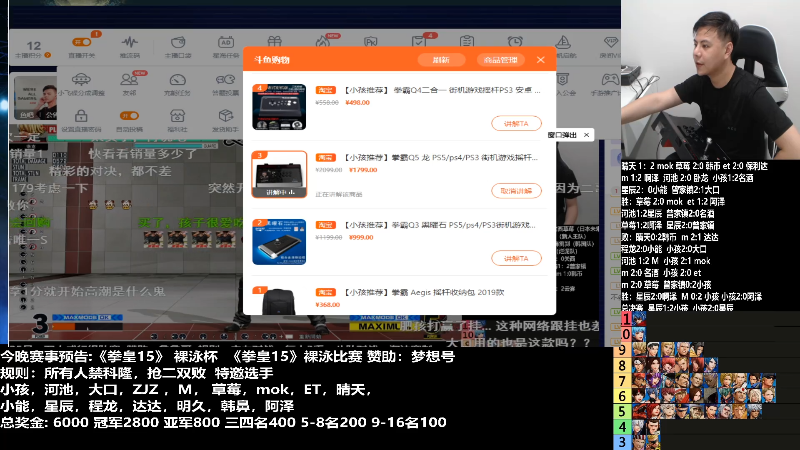Click the ¥498.00 price text
Viewport: 800px width, 450px height.
(x=358, y=103)
